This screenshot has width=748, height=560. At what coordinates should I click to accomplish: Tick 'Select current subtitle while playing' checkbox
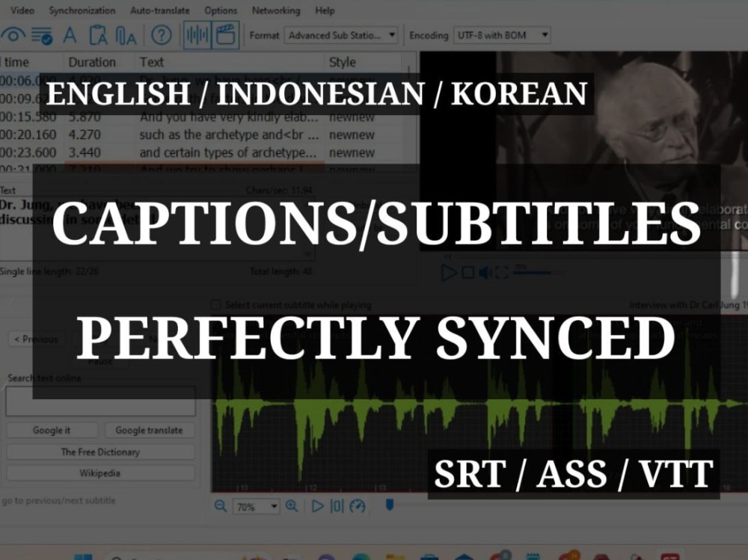click(215, 305)
